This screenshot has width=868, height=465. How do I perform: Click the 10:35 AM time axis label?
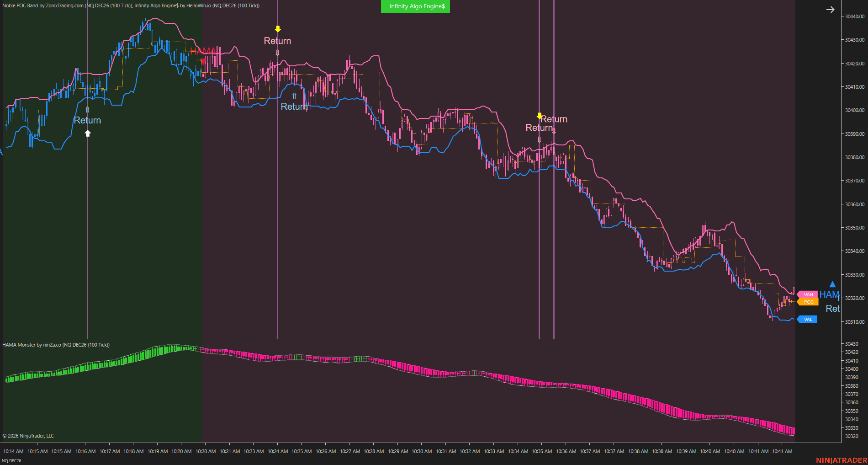point(542,451)
